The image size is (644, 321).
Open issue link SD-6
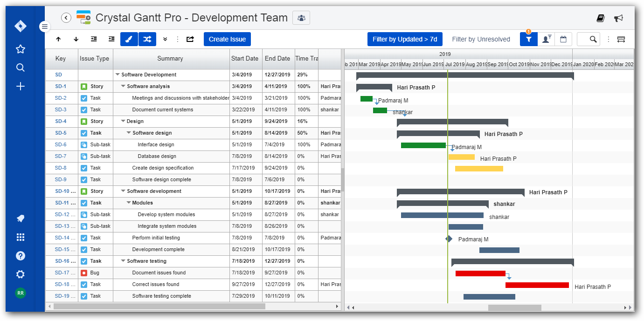coord(61,144)
